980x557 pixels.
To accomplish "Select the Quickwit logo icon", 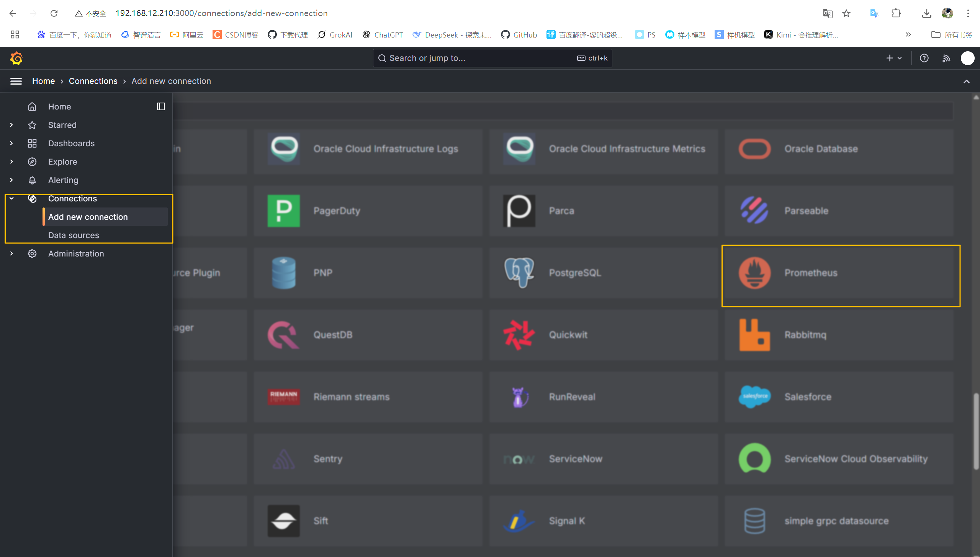I will pos(519,335).
